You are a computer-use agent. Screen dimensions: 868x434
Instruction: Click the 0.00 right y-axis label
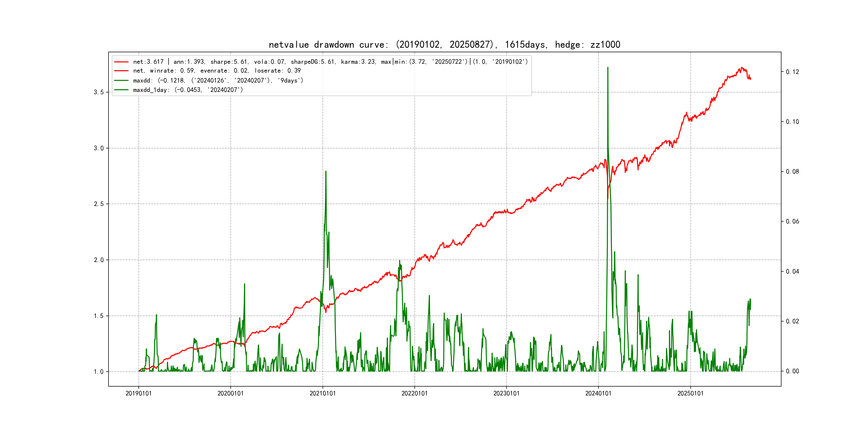tap(792, 371)
